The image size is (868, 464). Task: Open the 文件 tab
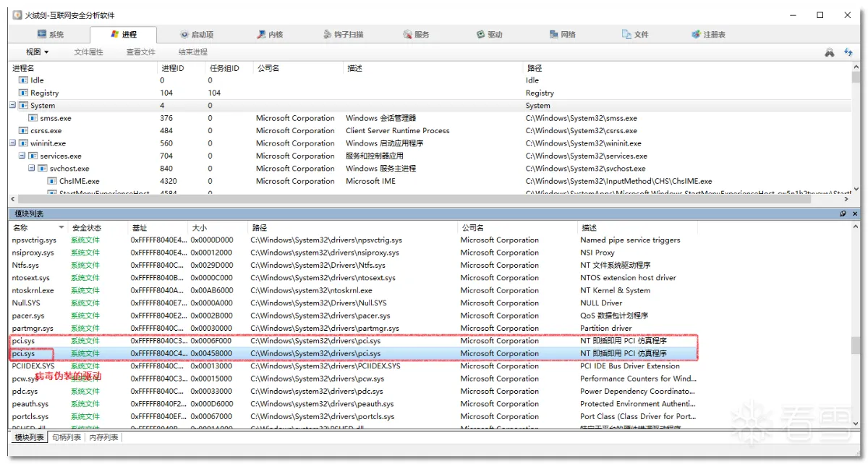(635, 35)
